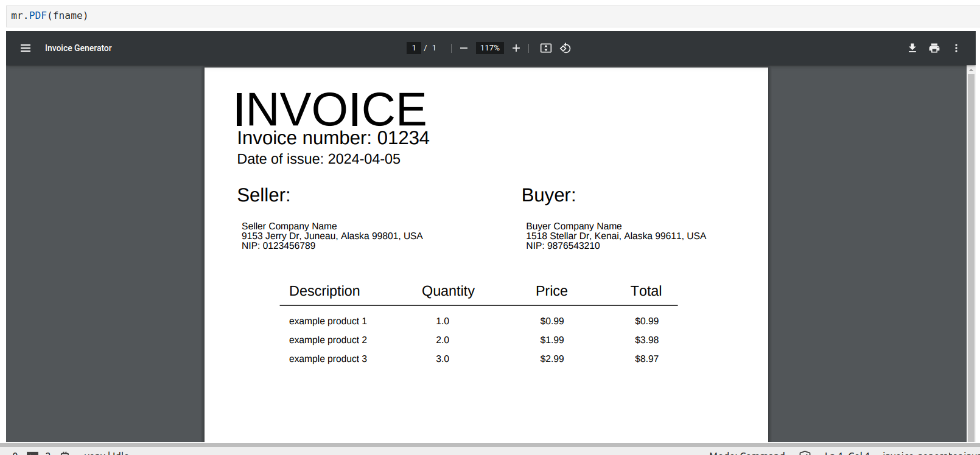Click the Invoice Generator document title
This screenshot has height=455, width=980.
pyautogui.click(x=79, y=48)
